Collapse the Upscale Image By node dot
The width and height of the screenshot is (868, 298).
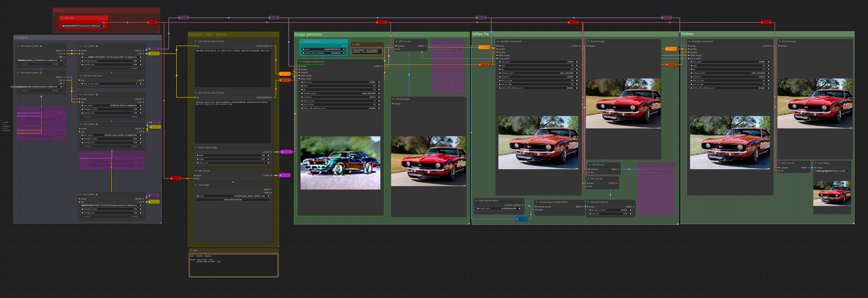(x=588, y=202)
